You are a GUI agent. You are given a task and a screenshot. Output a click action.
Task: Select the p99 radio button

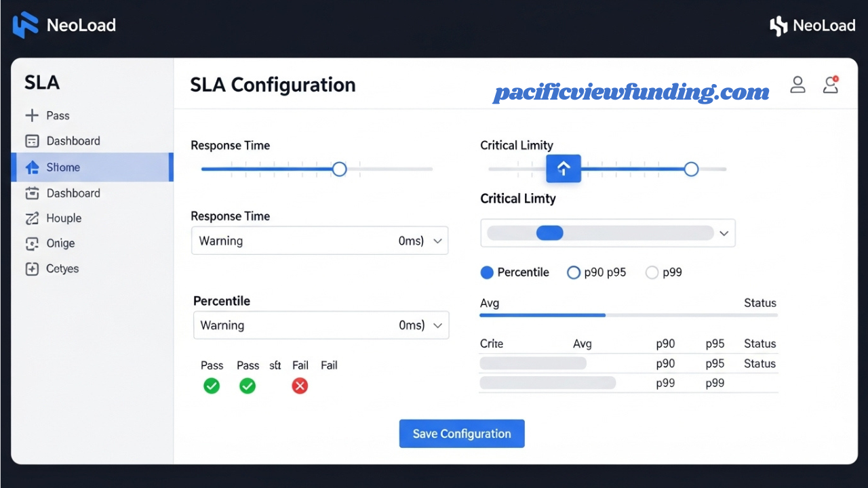tap(652, 272)
